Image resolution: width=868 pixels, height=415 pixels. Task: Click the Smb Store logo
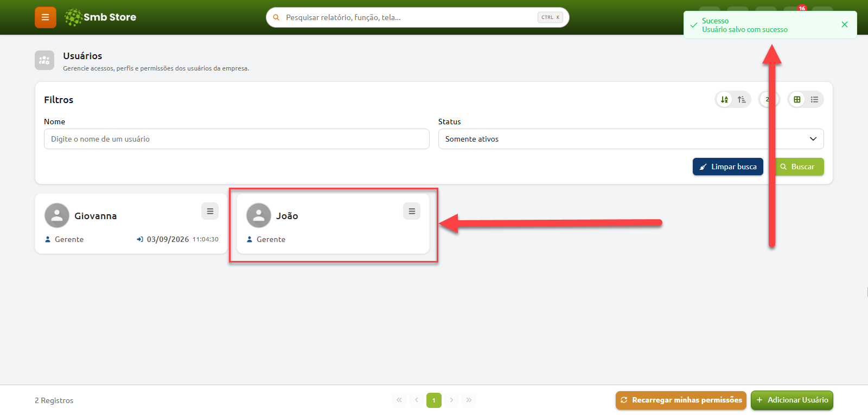click(100, 17)
